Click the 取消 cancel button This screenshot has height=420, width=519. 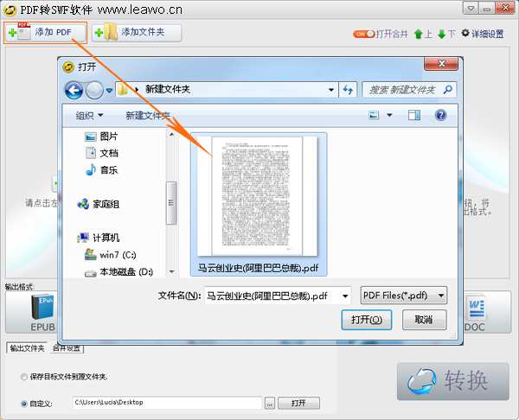point(424,320)
